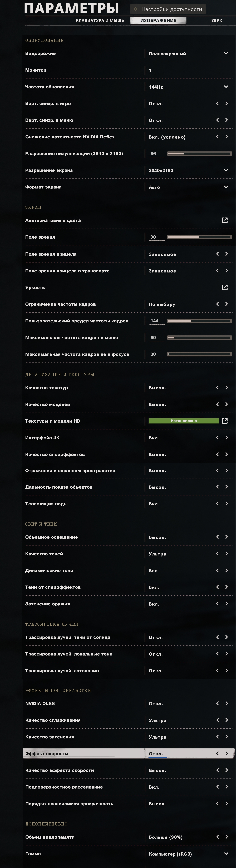This screenshot has height=868, width=236.
Task: Open the Частота обновления dropdown
Action: [226, 87]
